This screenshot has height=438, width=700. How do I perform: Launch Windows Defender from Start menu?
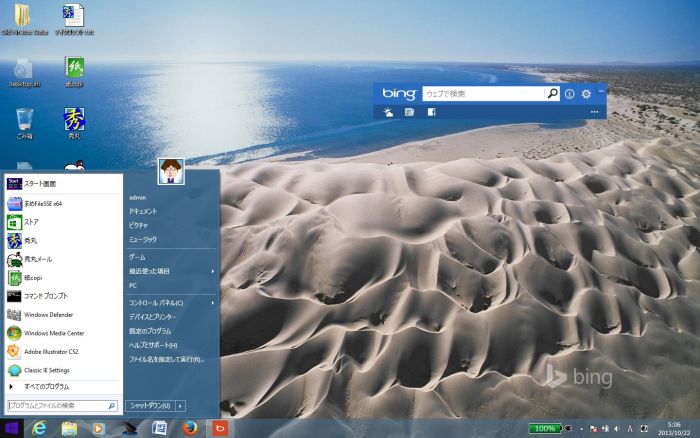click(48, 314)
